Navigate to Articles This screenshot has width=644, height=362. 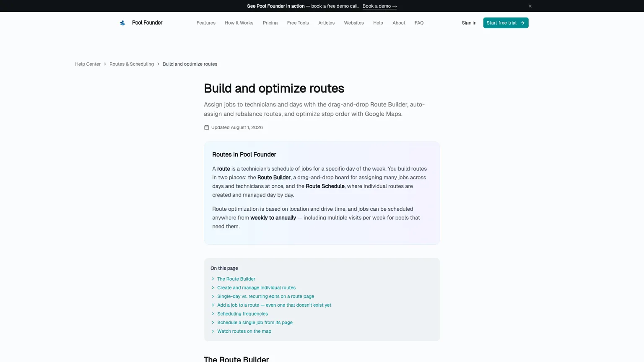coord(326,23)
